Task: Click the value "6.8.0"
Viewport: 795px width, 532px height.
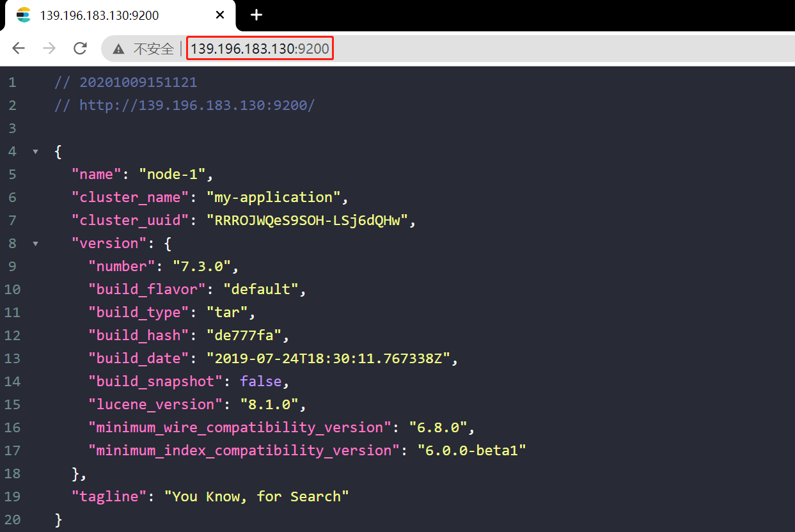Action: pos(438,428)
